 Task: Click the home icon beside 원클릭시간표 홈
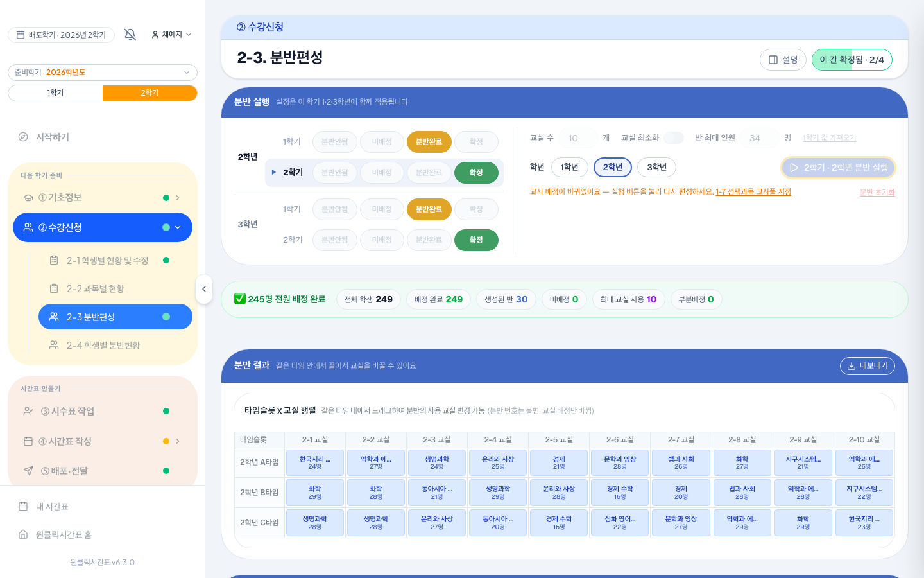pyautogui.click(x=23, y=534)
